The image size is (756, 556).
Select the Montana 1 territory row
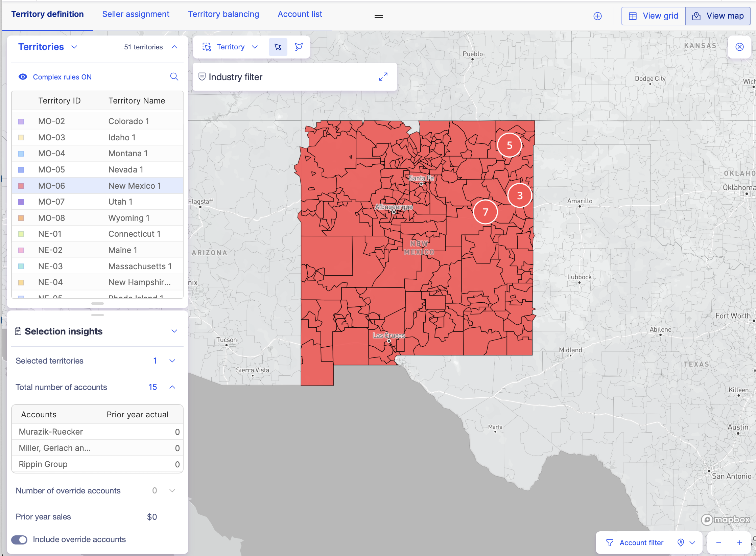tap(97, 154)
